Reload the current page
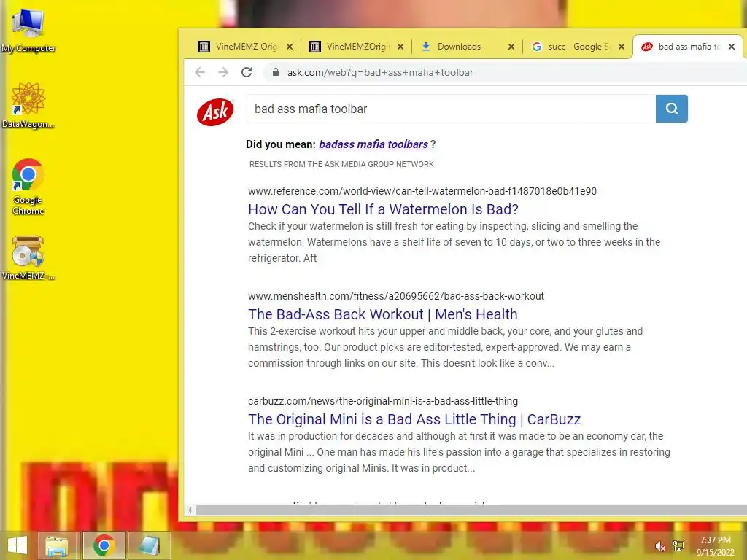 tap(247, 72)
